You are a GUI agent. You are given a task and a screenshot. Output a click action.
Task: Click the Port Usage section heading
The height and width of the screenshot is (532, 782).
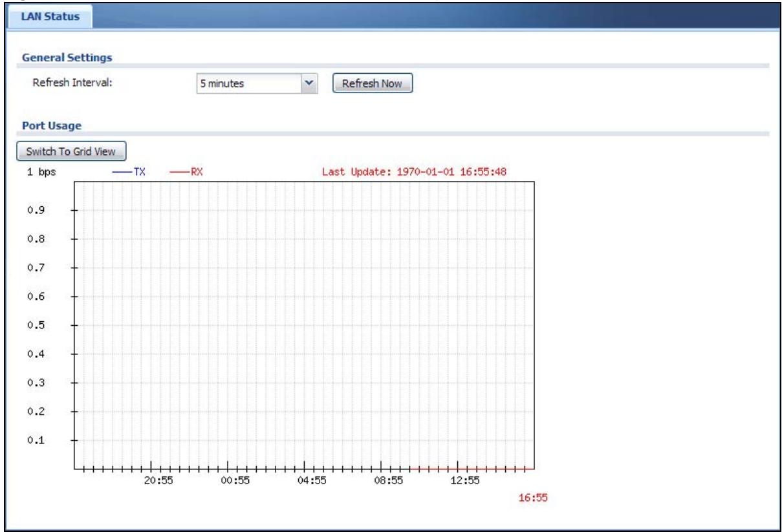[x=50, y=125]
